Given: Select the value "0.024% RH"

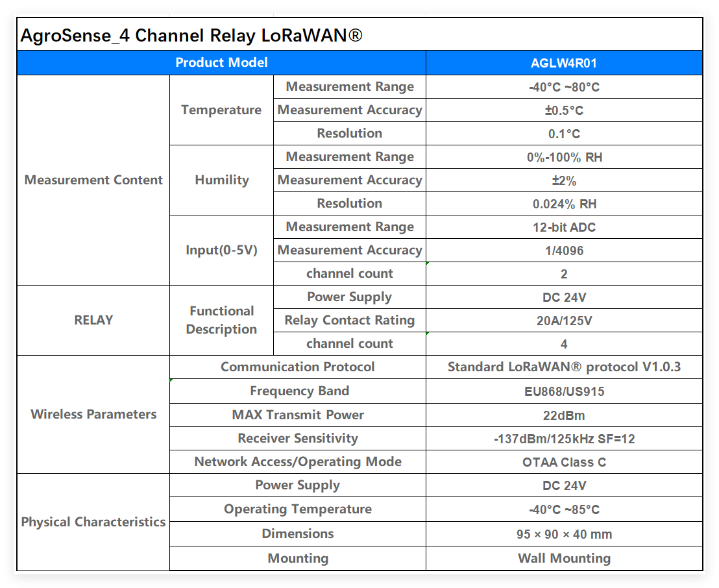Looking at the screenshot, I should click(564, 204).
